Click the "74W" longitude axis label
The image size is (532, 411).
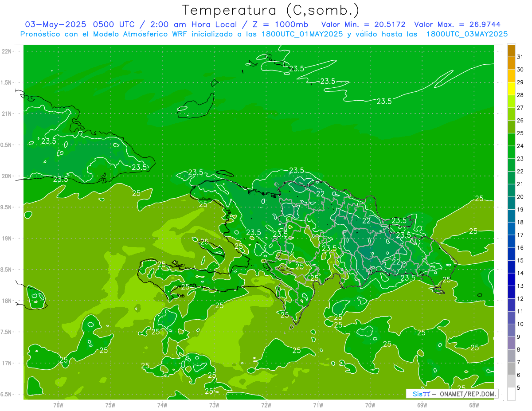(162, 405)
